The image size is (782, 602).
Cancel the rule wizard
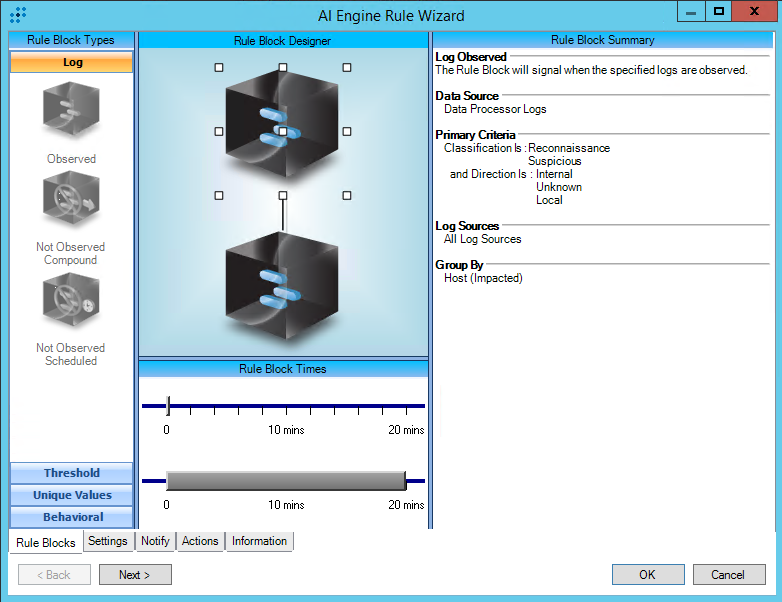(728, 575)
